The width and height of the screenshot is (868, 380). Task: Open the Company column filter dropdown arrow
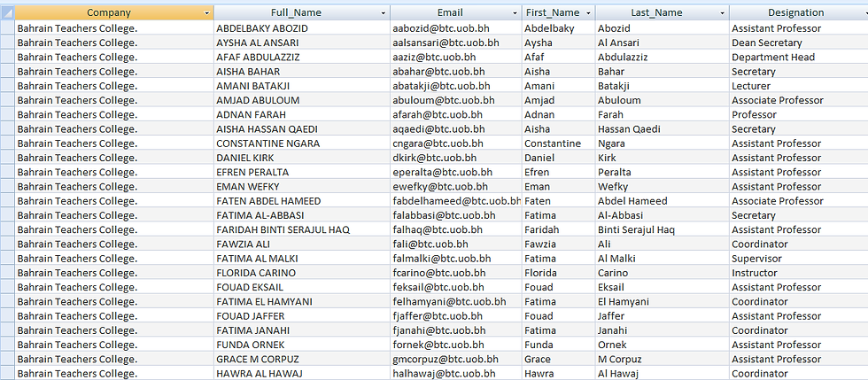207,12
